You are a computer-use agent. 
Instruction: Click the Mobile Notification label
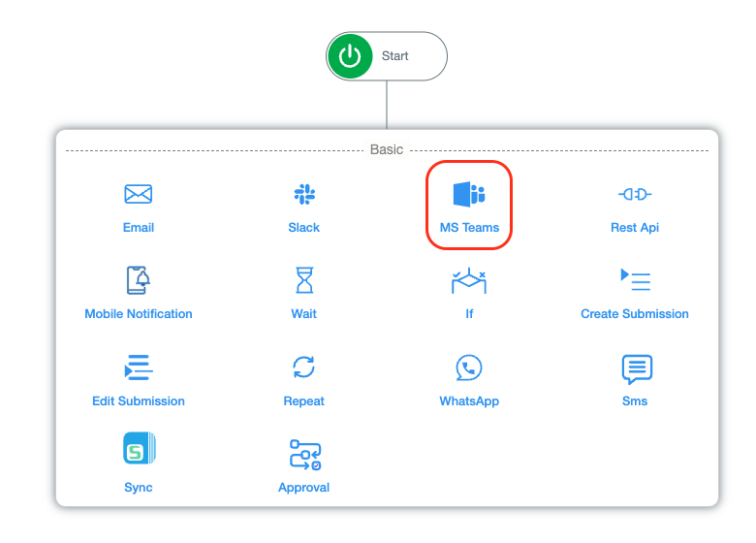139,314
